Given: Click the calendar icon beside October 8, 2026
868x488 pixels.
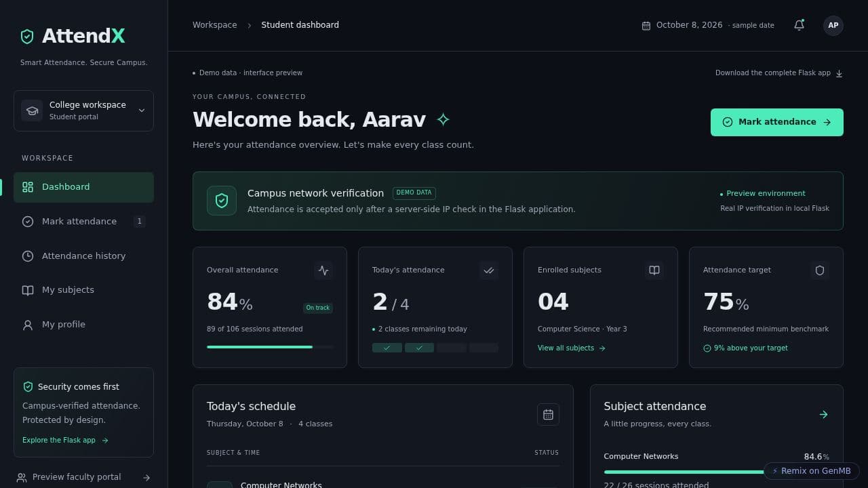Looking at the screenshot, I should (646, 26).
